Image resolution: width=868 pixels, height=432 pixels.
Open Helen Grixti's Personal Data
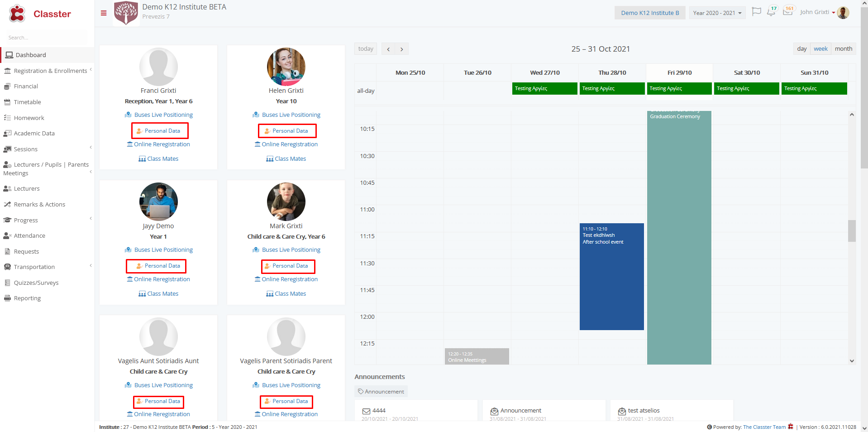tap(286, 131)
